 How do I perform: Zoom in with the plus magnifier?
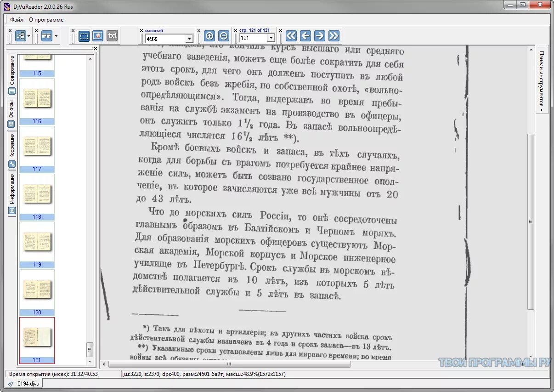click(209, 35)
